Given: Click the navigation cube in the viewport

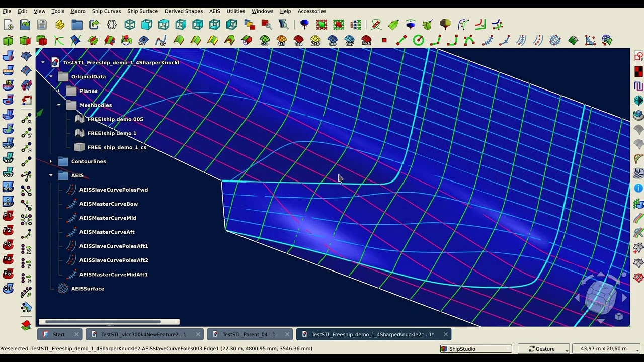Looking at the screenshot, I should [x=601, y=298].
